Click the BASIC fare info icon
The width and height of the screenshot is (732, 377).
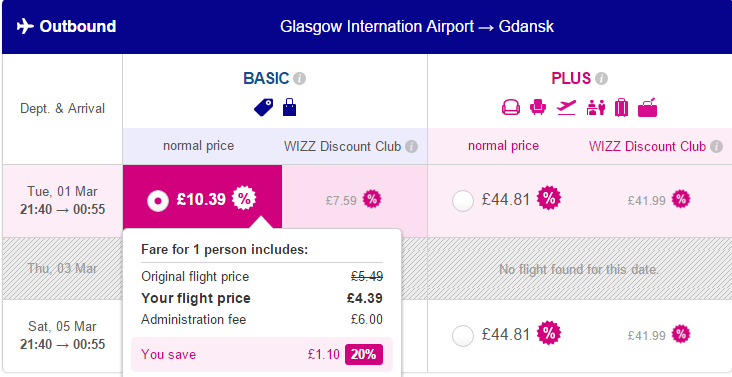tap(300, 79)
